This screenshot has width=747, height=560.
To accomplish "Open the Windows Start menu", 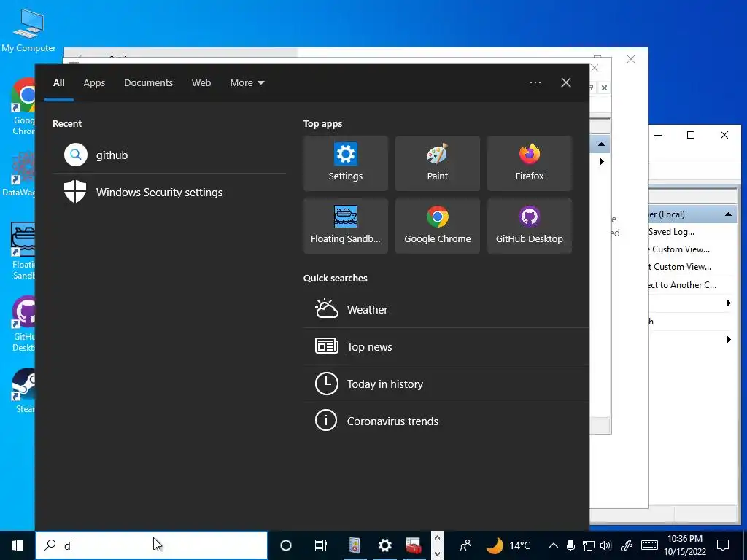I will 18,545.
